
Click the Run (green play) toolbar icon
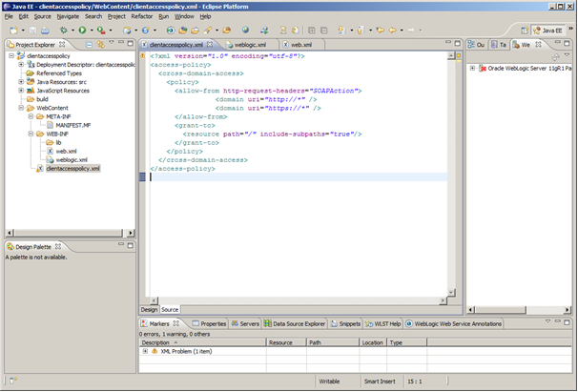83,31
